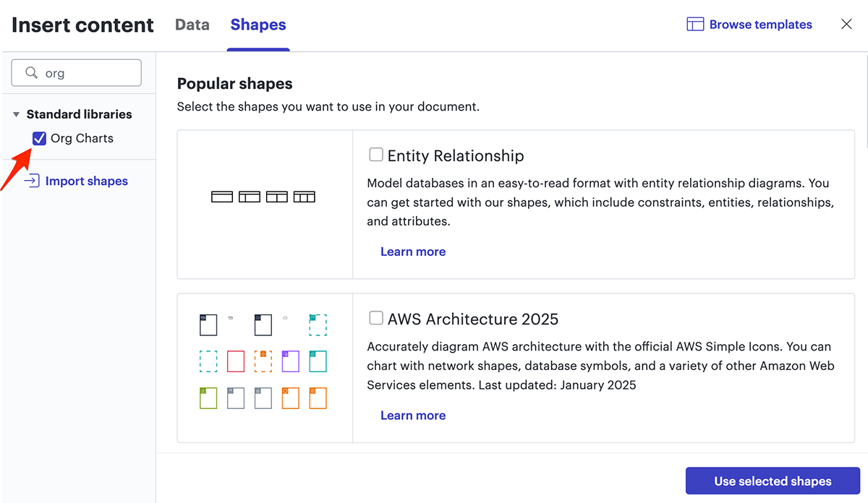Close the Insert content dialog
The height and width of the screenshot is (503, 868).
(846, 25)
